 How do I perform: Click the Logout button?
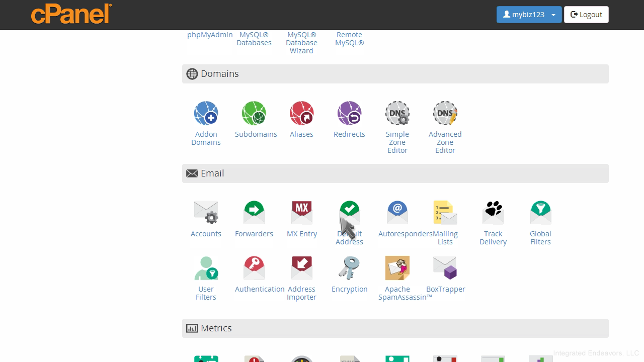point(586,15)
